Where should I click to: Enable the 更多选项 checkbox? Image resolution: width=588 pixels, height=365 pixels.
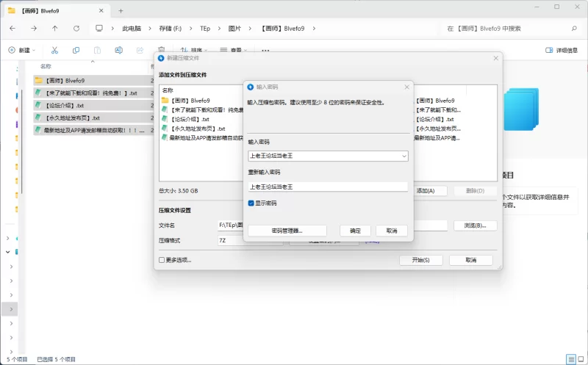coord(162,260)
